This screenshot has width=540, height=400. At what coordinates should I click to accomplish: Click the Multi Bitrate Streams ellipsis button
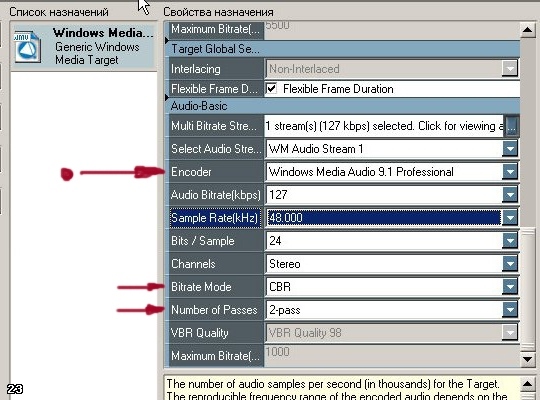(512, 126)
